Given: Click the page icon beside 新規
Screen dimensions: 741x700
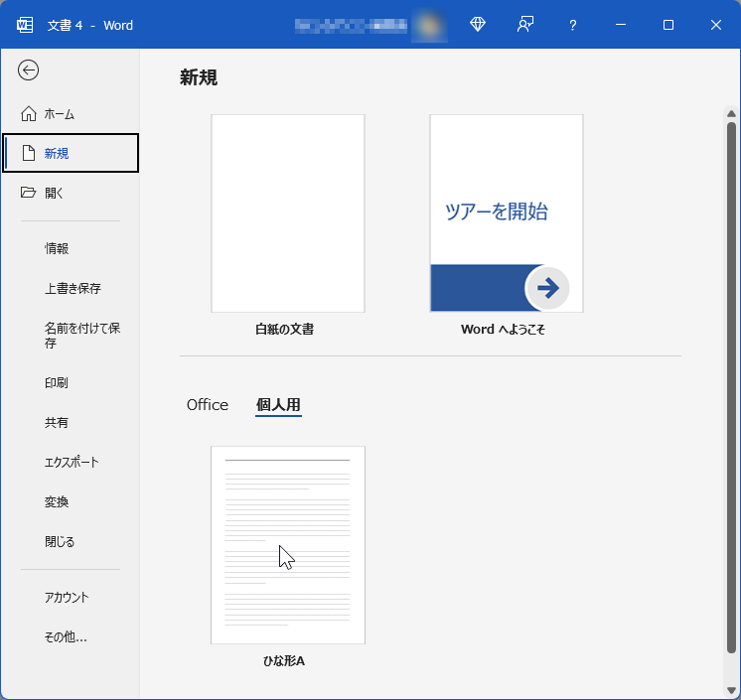Looking at the screenshot, I should pos(29,153).
